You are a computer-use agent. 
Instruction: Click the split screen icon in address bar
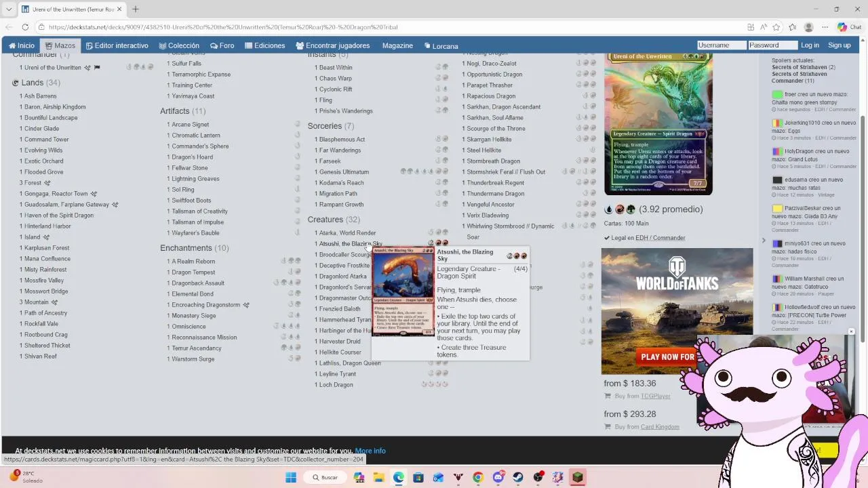click(751, 27)
